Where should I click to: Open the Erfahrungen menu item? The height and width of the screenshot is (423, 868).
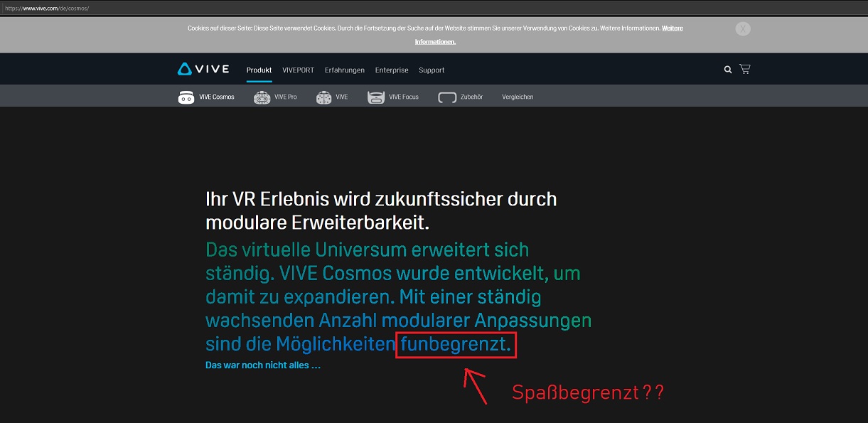click(x=345, y=70)
